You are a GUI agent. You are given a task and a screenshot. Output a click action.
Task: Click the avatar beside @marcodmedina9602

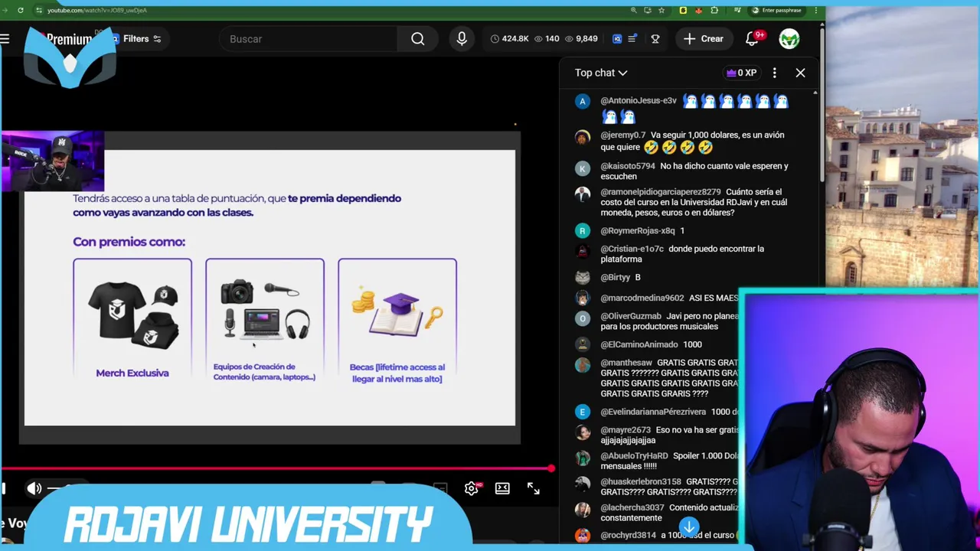pyautogui.click(x=583, y=298)
